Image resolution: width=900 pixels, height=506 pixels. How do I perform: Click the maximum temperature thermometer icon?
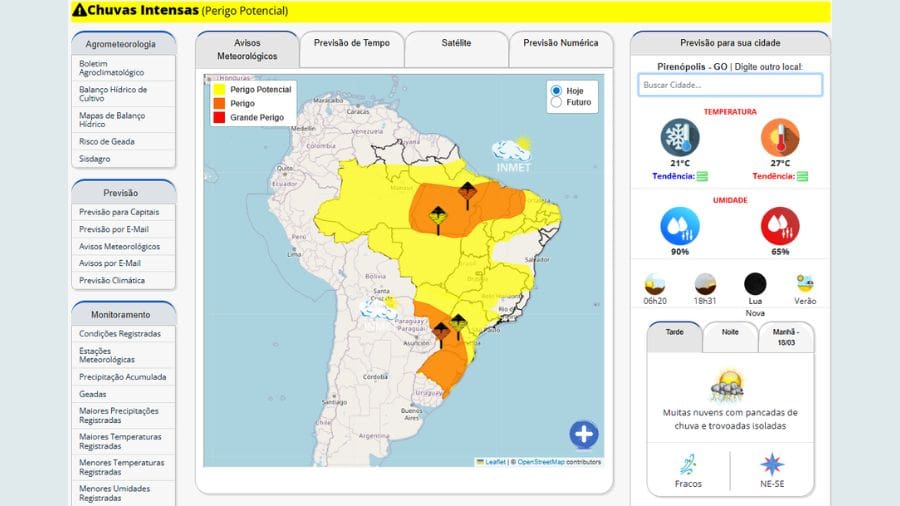780,138
